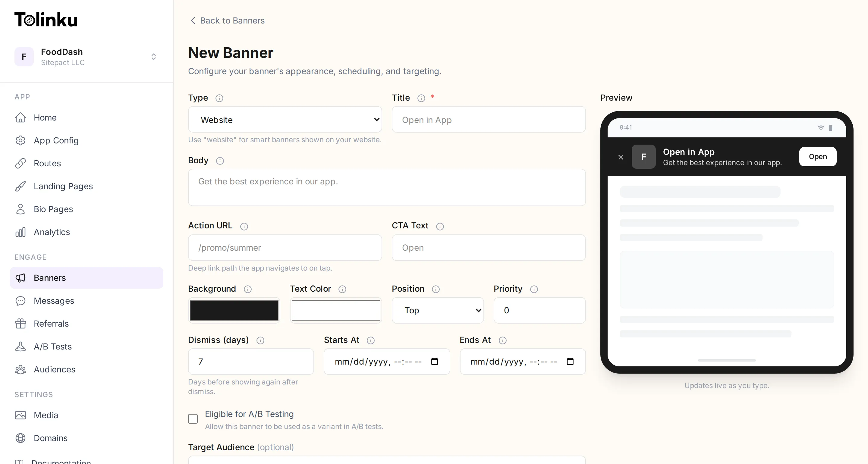Viewport: 868px width, 464px height.
Task: Dismiss the banner in the phone preview
Action: (x=621, y=157)
